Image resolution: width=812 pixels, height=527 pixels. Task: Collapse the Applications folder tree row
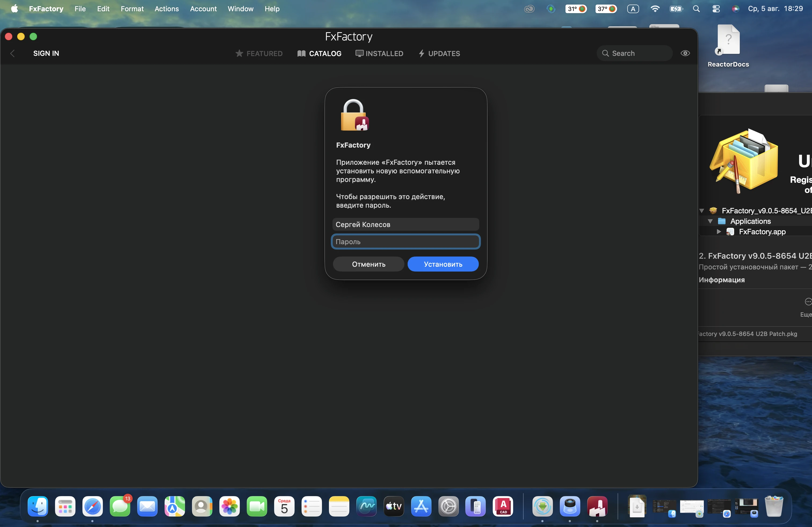tap(710, 221)
